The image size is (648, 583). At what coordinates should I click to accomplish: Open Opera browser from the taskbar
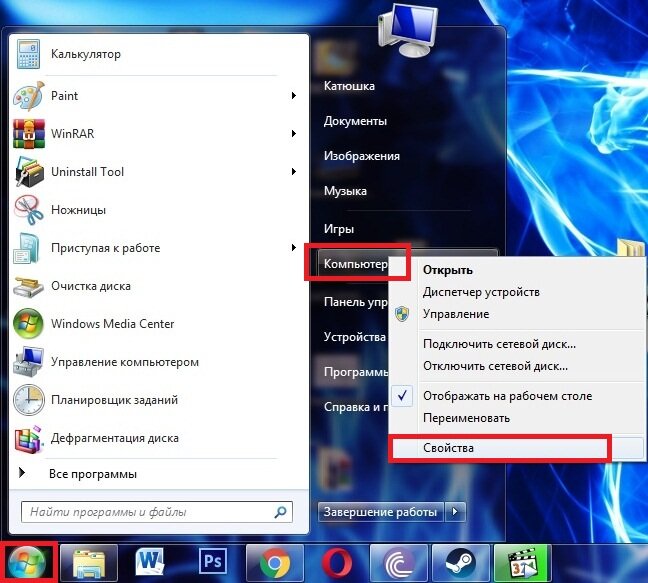(337, 563)
